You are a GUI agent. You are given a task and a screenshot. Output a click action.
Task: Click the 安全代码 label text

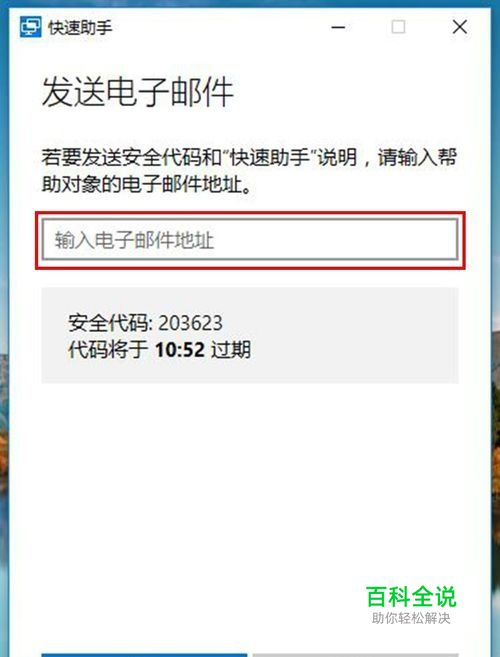point(110,323)
